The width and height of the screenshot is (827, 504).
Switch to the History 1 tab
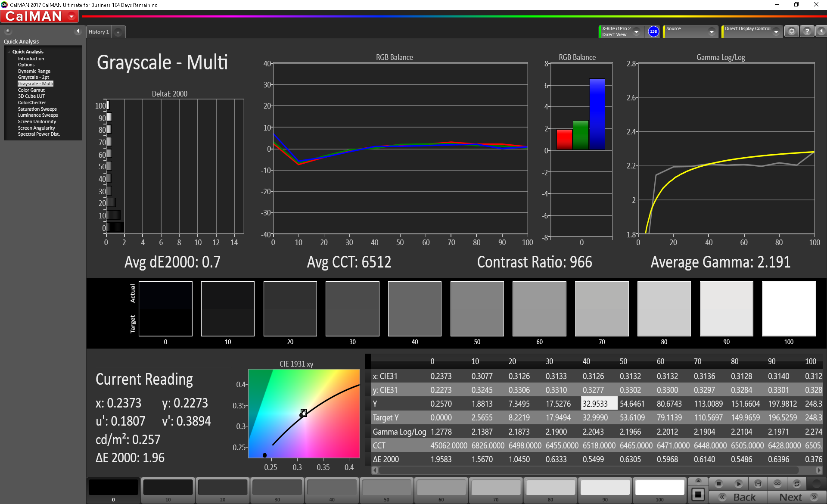(99, 32)
